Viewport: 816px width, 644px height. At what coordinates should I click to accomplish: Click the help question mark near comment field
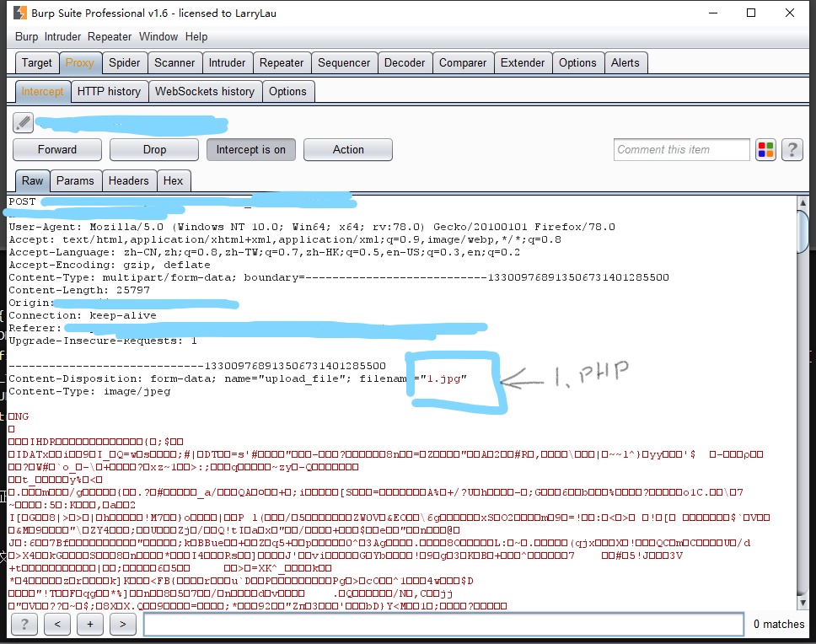(x=792, y=150)
